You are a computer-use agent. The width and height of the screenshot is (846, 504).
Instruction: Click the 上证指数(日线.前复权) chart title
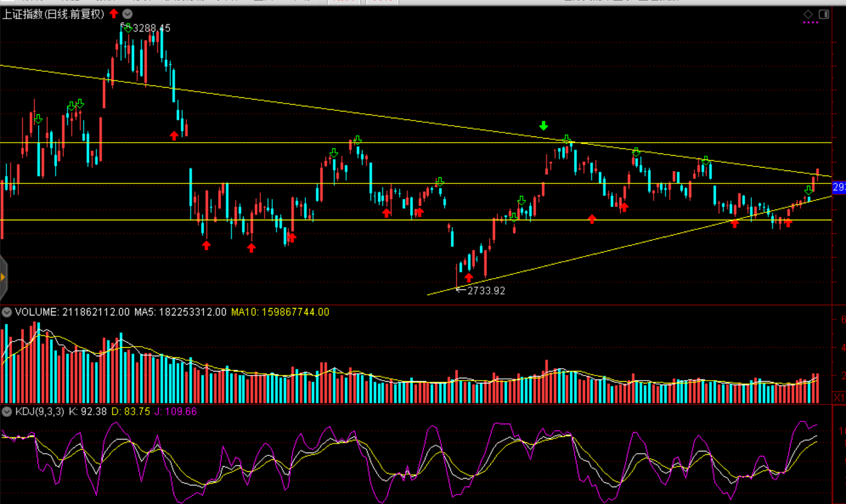(x=53, y=14)
